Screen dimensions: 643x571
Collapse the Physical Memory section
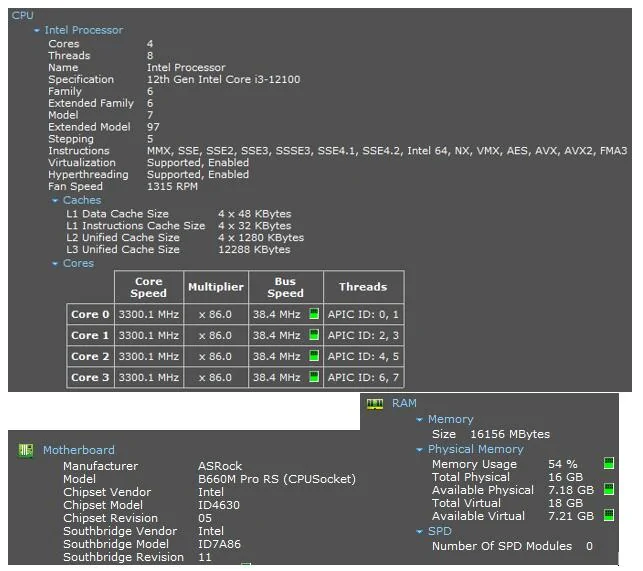[419, 450]
